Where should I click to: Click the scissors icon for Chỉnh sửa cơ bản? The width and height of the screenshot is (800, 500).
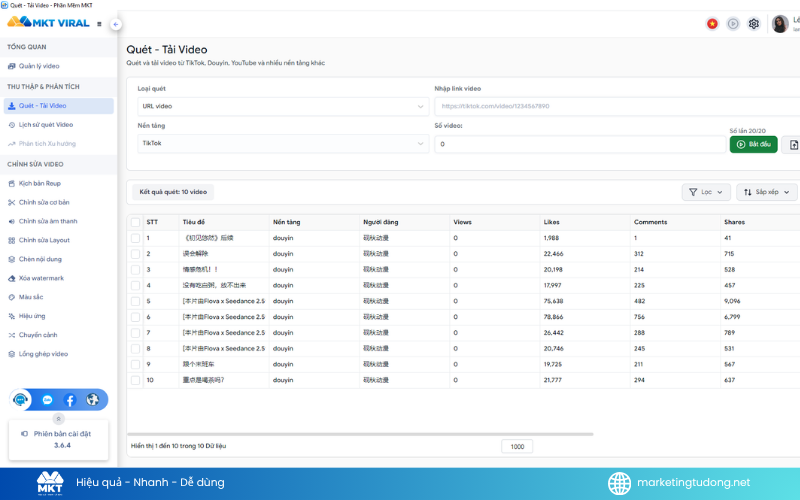[x=11, y=203]
